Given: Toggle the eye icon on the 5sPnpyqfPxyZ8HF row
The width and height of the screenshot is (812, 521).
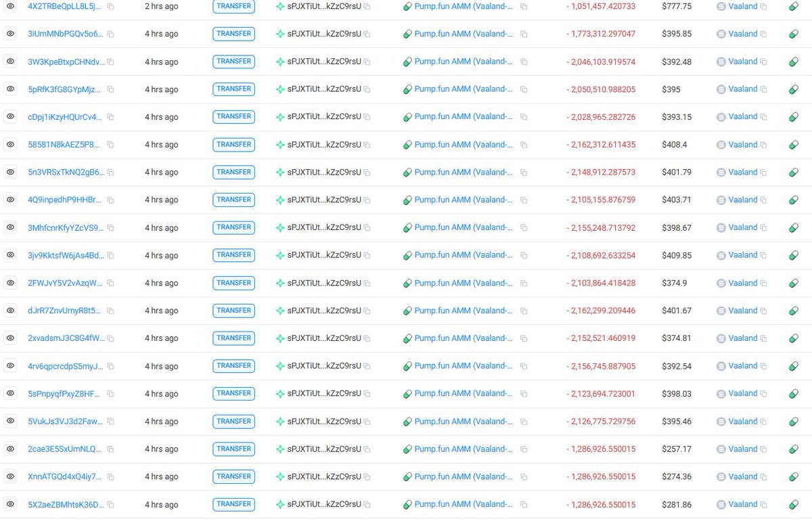Looking at the screenshot, I should point(10,393).
